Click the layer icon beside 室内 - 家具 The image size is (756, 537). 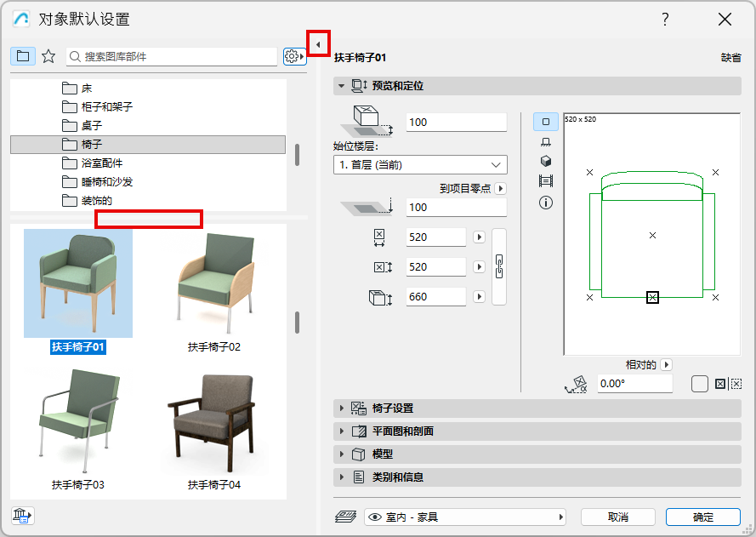point(345,517)
